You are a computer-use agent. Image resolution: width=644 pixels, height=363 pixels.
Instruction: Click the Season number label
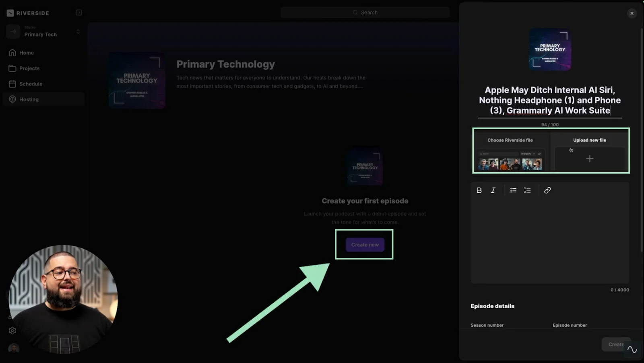[487, 325]
